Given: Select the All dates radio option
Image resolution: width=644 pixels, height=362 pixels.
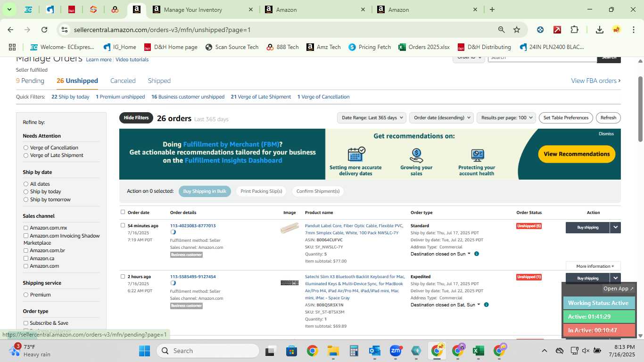Looking at the screenshot, I should [x=26, y=184].
